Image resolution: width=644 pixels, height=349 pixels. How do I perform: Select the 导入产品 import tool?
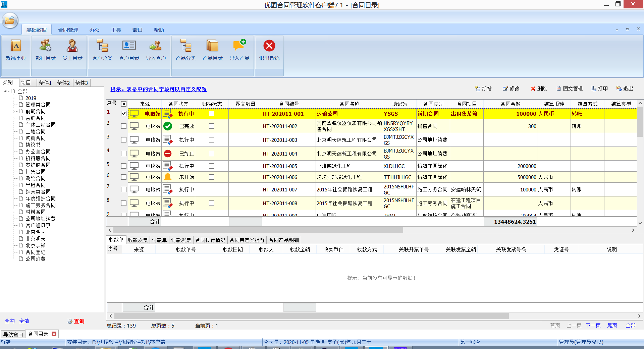coord(239,50)
